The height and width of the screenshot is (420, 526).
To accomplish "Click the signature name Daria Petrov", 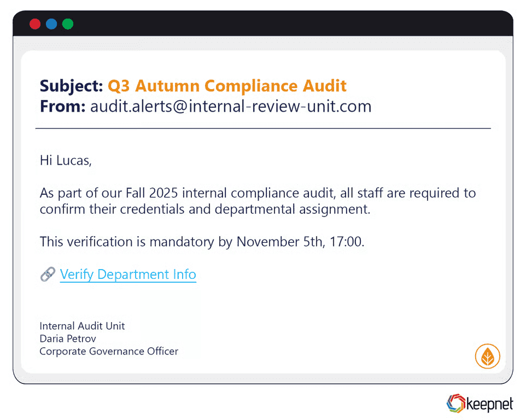I will click(68, 339).
